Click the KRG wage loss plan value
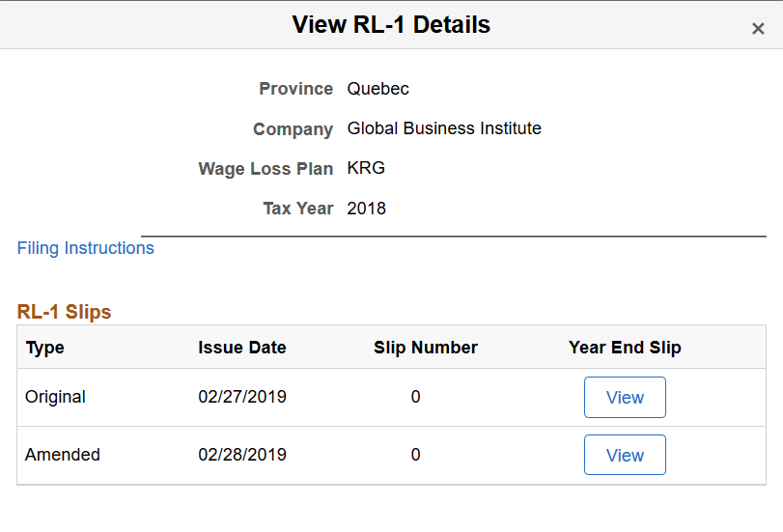 [366, 168]
